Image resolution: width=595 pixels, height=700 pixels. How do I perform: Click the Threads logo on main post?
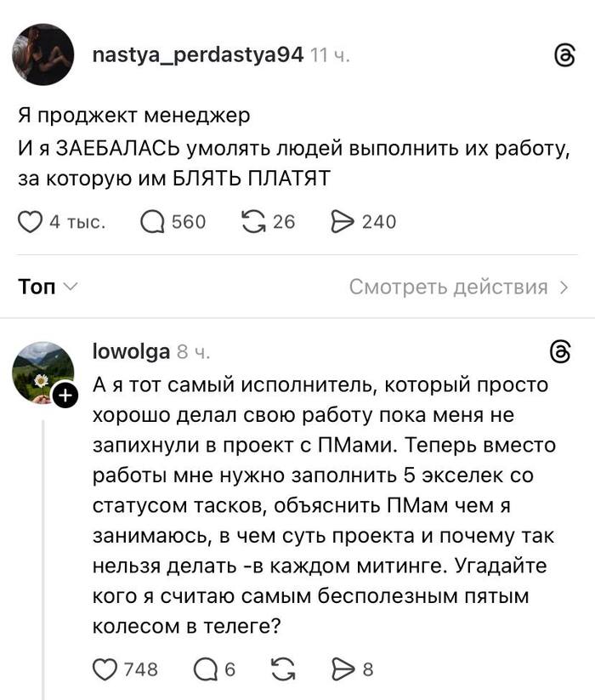click(x=564, y=57)
